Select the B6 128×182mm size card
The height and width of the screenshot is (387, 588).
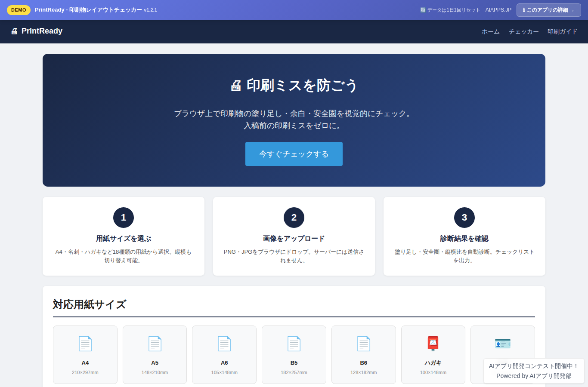pos(364,355)
